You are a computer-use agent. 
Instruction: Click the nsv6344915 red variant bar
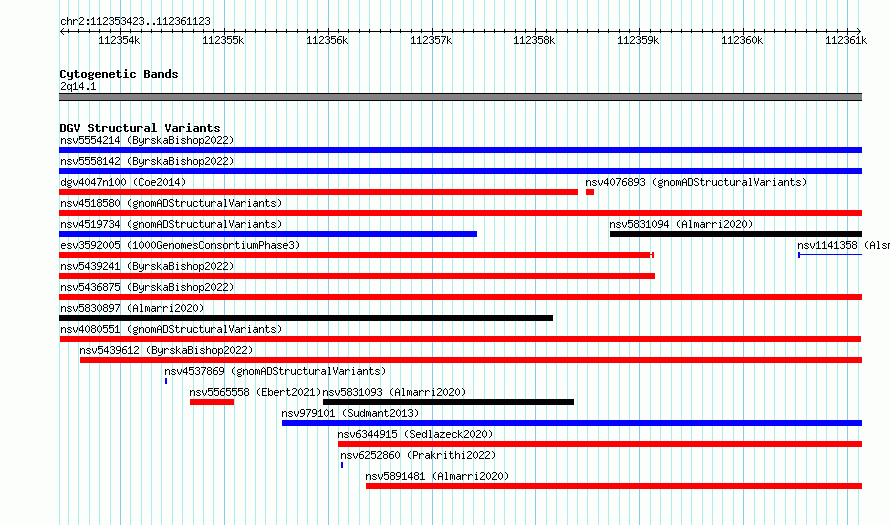[600, 444]
